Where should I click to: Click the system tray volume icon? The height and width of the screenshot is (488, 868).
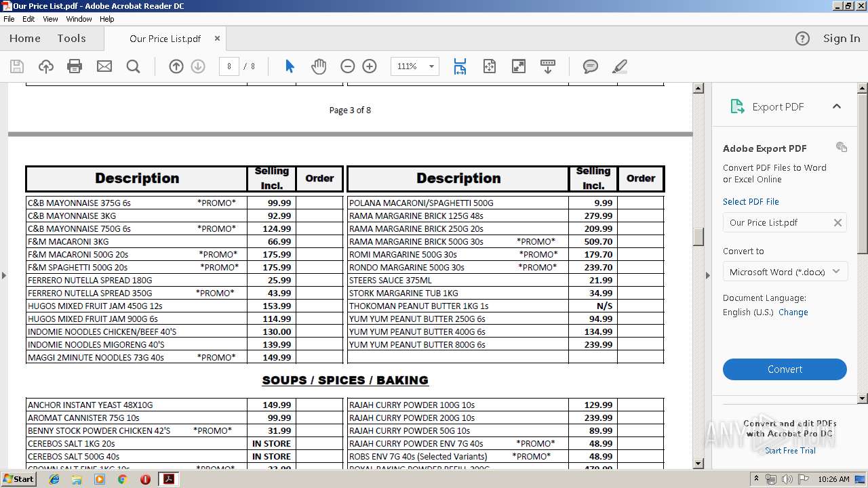(x=787, y=479)
